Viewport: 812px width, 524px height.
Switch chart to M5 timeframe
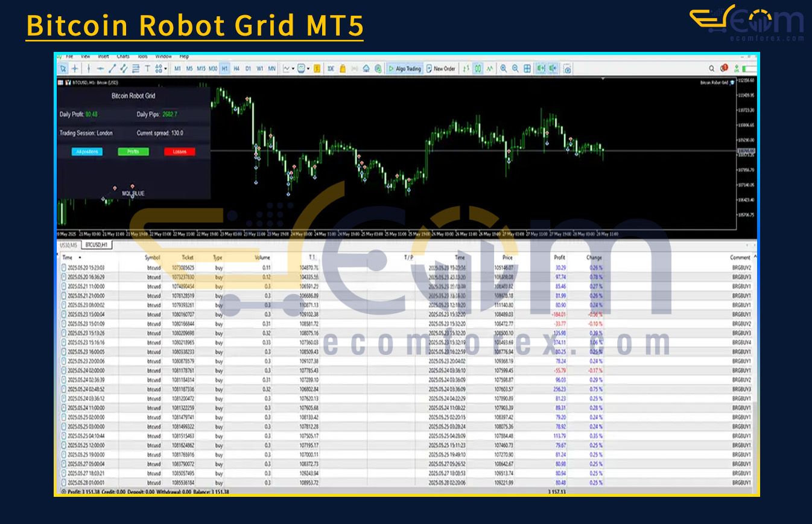pos(189,69)
